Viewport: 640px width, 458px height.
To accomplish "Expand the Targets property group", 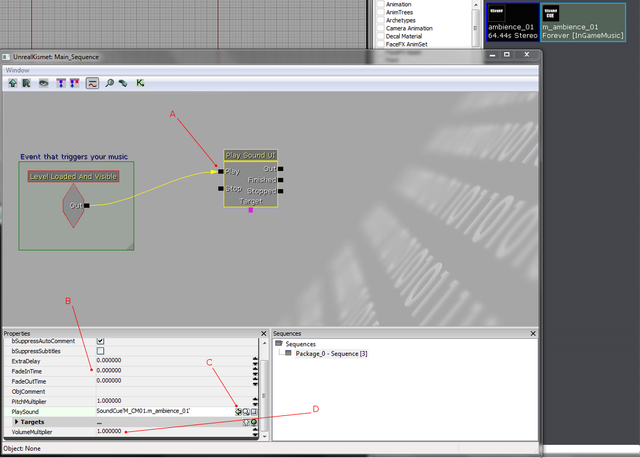I will [x=16, y=422].
